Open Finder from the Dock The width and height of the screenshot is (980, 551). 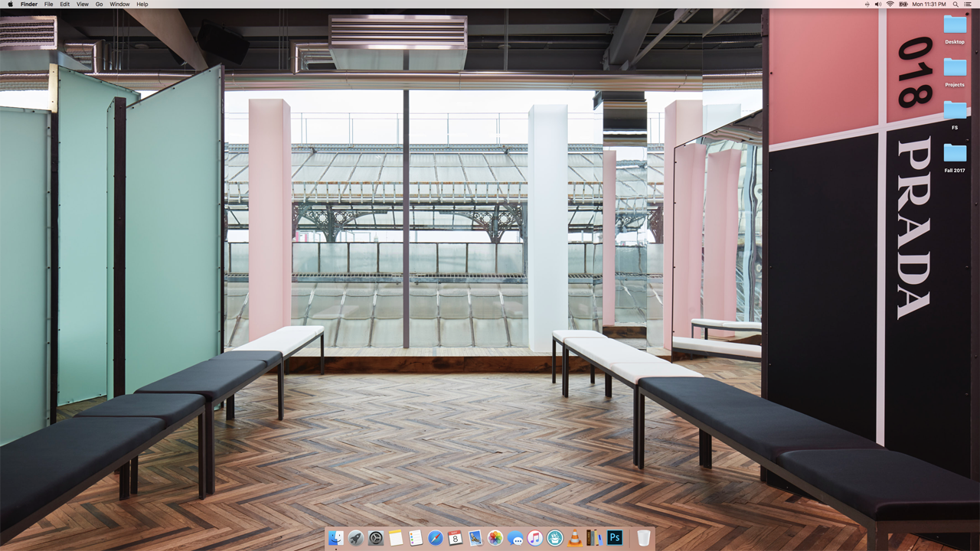(335, 538)
